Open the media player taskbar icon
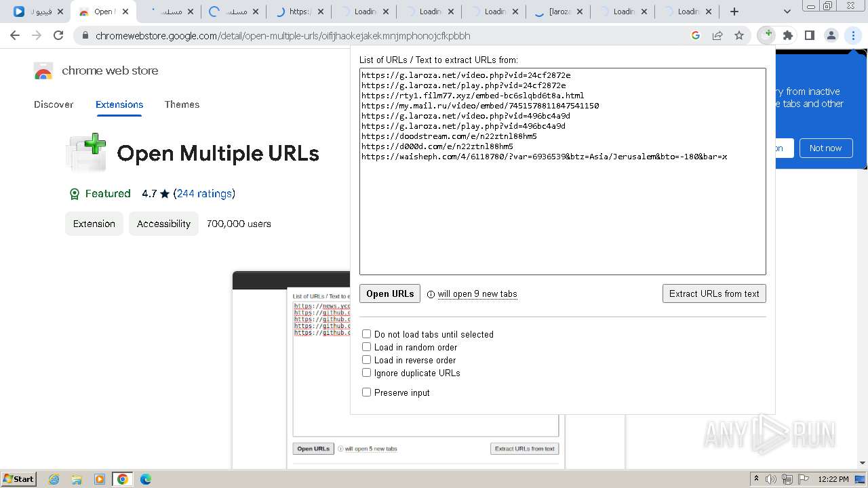The image size is (868, 488). click(x=100, y=479)
